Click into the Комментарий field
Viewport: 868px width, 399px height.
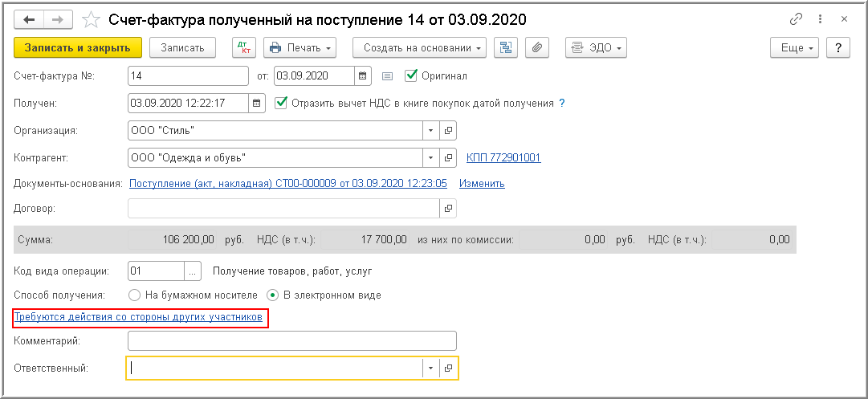coord(291,340)
